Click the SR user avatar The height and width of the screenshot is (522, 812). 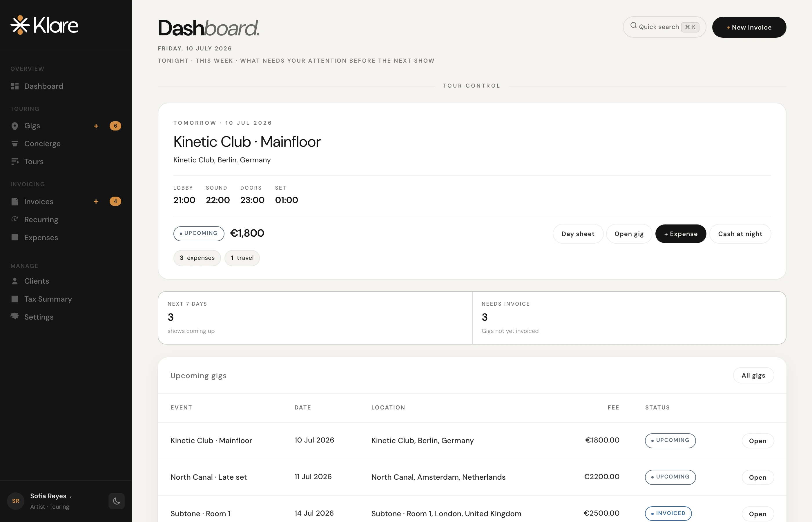tap(16, 501)
